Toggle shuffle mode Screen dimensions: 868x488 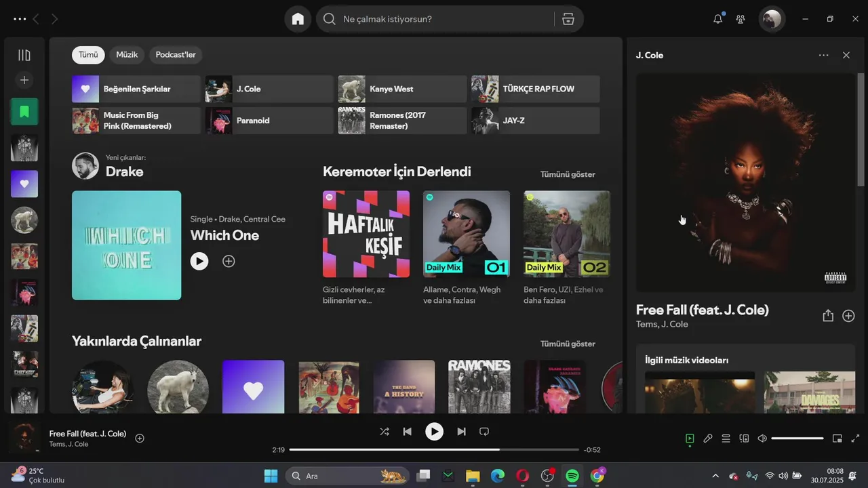[x=384, y=431]
